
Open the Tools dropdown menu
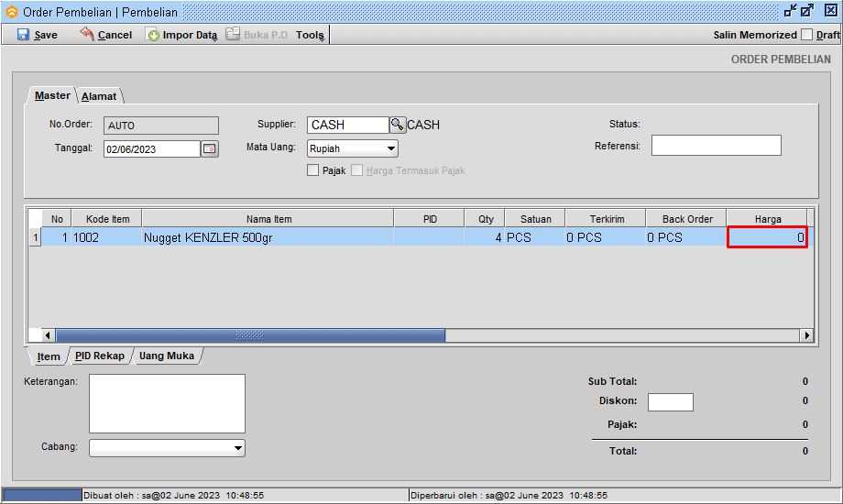coord(310,35)
